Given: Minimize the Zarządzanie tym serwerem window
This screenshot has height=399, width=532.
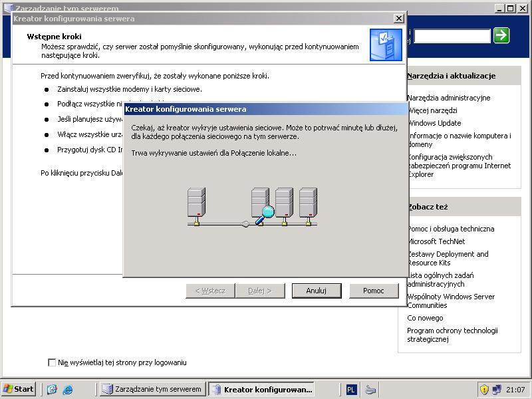Looking at the screenshot, I should point(499,9).
